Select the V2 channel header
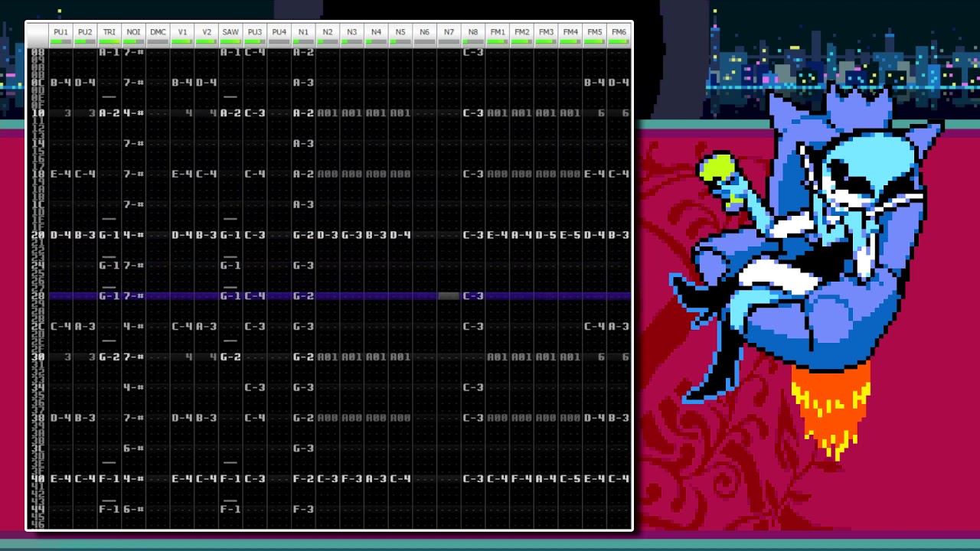This screenshot has width=980, height=551. click(x=207, y=35)
